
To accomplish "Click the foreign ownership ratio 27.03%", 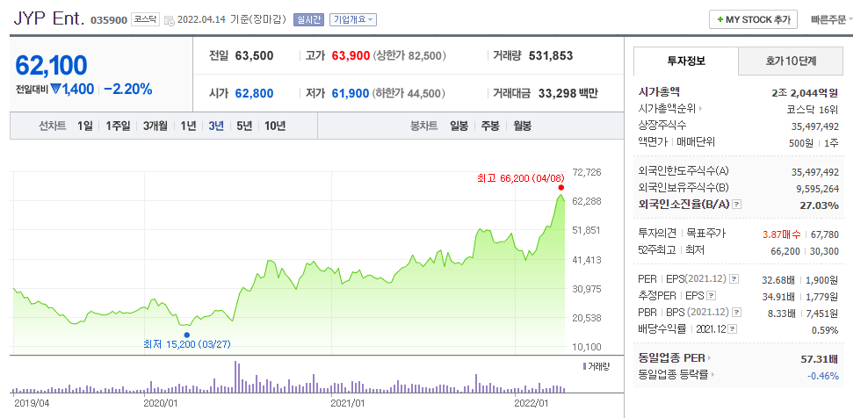I will pyautogui.click(x=821, y=205).
